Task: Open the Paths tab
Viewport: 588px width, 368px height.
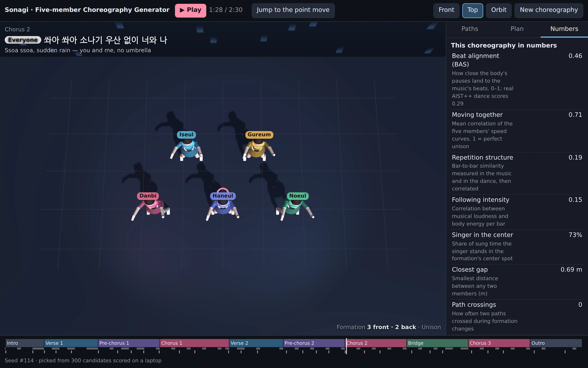Action: coord(470,29)
